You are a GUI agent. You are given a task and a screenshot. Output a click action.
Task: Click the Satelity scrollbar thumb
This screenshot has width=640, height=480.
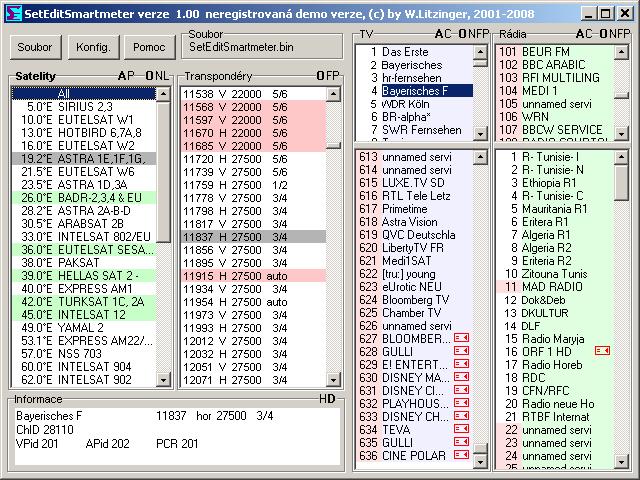163,172
